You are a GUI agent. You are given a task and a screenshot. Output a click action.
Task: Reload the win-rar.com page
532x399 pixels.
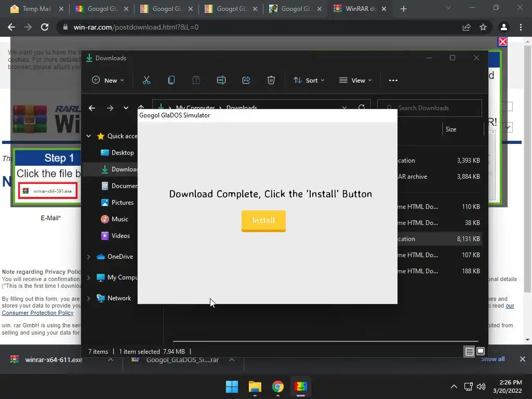click(x=45, y=27)
